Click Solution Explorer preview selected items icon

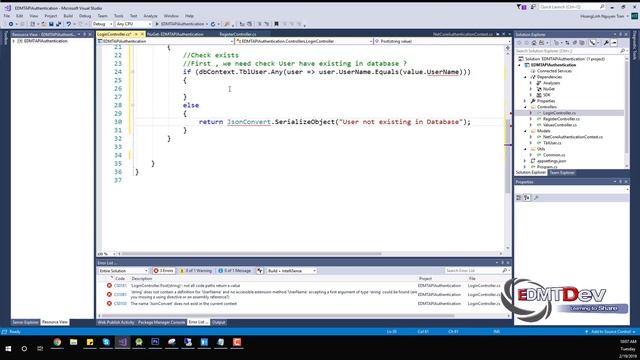[x=614, y=43]
